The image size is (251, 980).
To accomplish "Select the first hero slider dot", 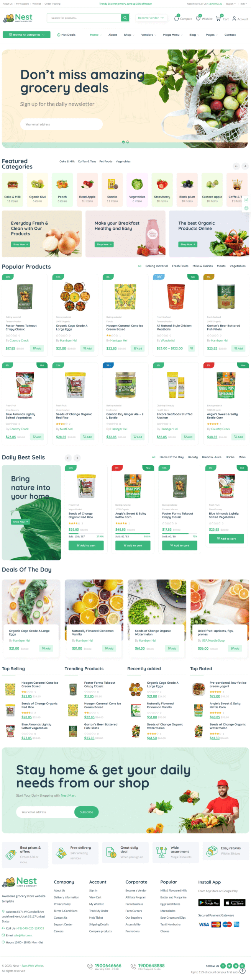I will tap(123, 142).
